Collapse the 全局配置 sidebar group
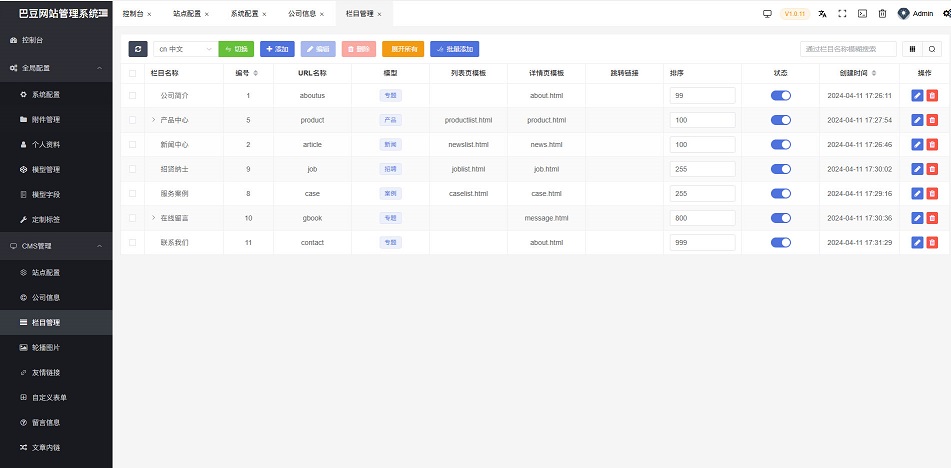The height and width of the screenshot is (468, 951). pyautogui.click(x=56, y=69)
